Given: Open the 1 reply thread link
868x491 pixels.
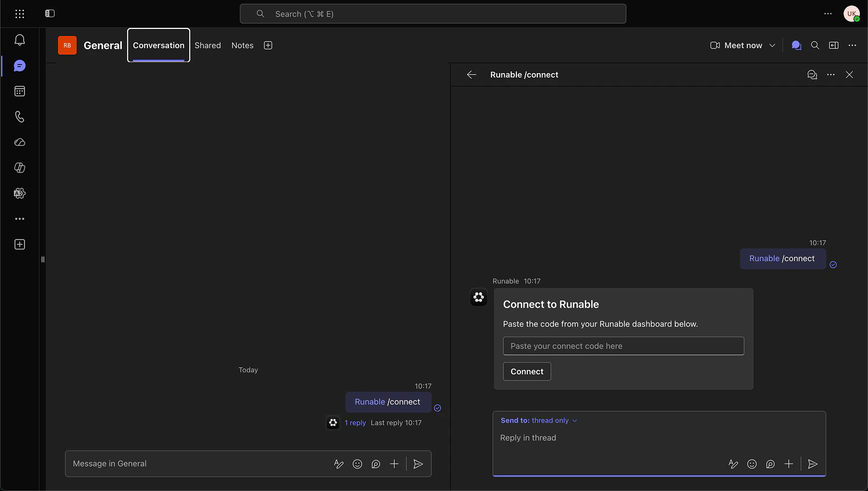Looking at the screenshot, I should point(355,423).
